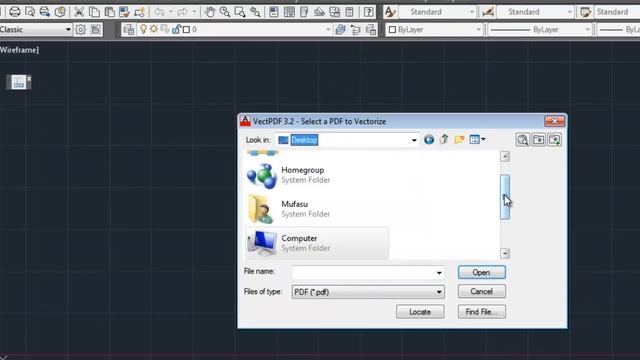Click the Layer Previous icon
Screen dimensions: 640x360
pos(356,29)
